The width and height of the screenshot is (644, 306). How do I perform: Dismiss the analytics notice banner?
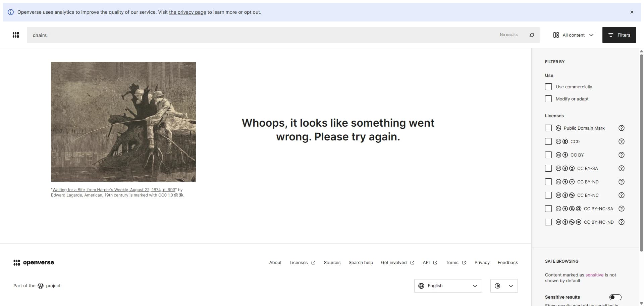click(x=632, y=12)
